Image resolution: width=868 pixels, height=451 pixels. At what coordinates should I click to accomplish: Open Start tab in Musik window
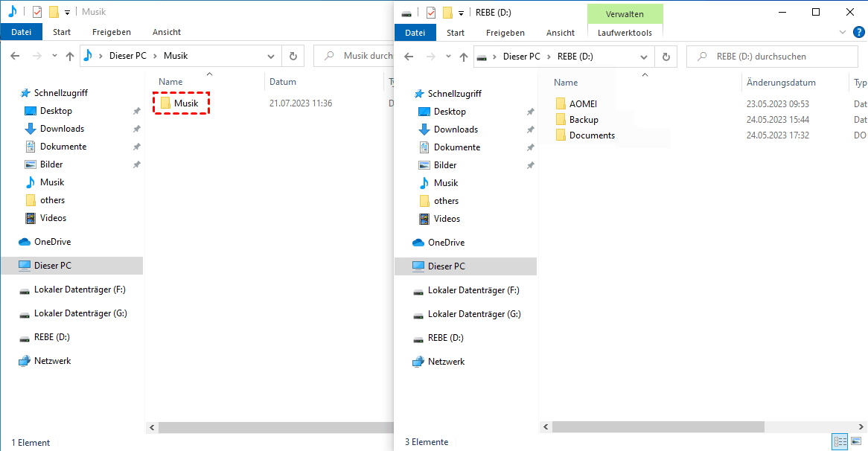point(62,32)
